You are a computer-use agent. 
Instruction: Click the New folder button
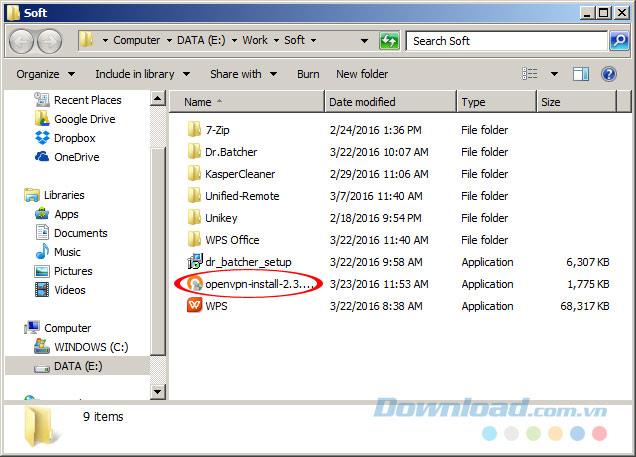pos(362,74)
